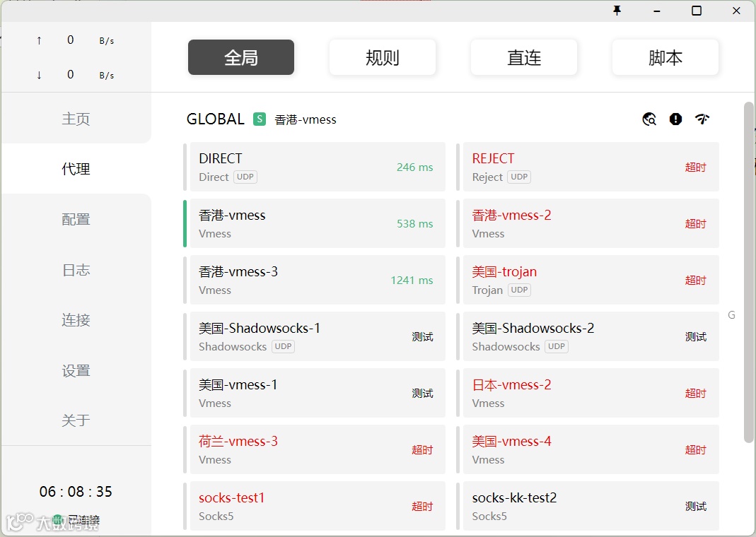Click 测试 on 美国-vmess-1 card
The width and height of the screenshot is (756, 537).
tap(422, 393)
